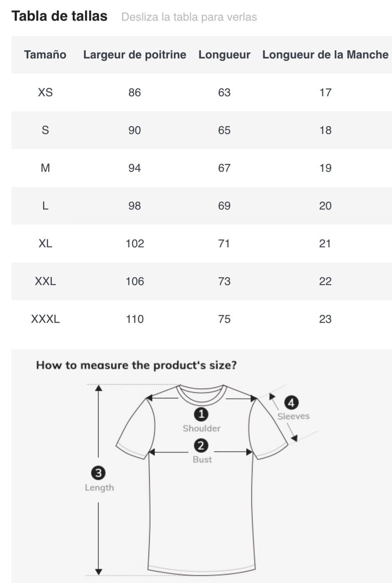Click the number 2 Bust marker icon
This screenshot has height=583, width=392.
(x=201, y=445)
